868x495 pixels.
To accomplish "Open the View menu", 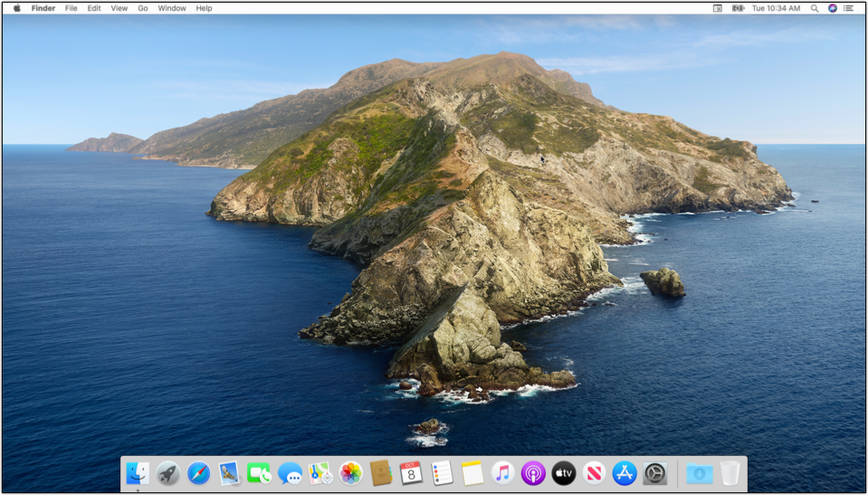I will click(119, 8).
